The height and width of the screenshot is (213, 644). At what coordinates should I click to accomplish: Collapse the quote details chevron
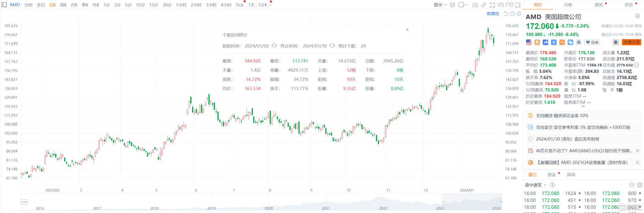click(583, 106)
